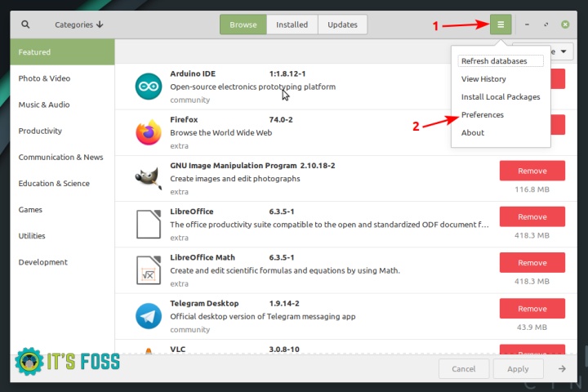Click the LibreOffice Math formula icon
The image size is (588, 392).
[x=149, y=270]
